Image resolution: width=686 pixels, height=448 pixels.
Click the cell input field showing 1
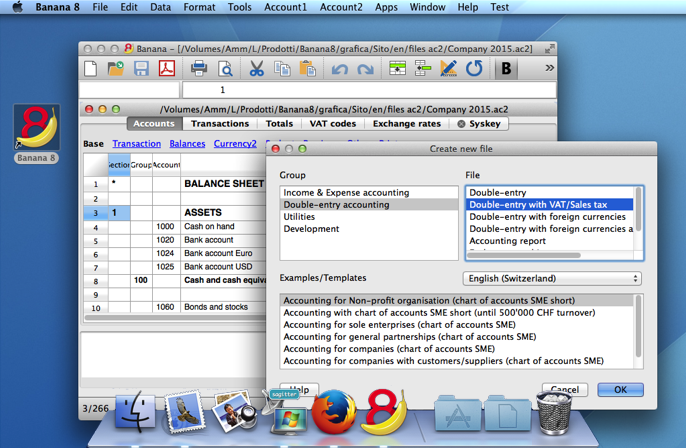click(x=369, y=90)
